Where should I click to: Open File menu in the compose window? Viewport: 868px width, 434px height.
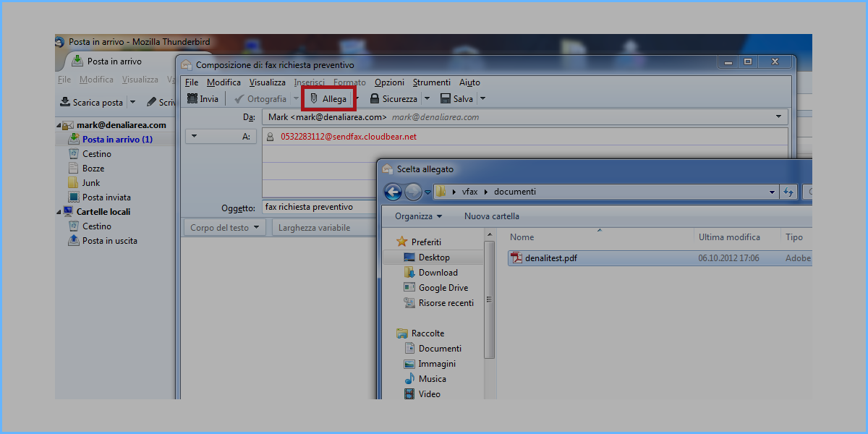coord(191,82)
